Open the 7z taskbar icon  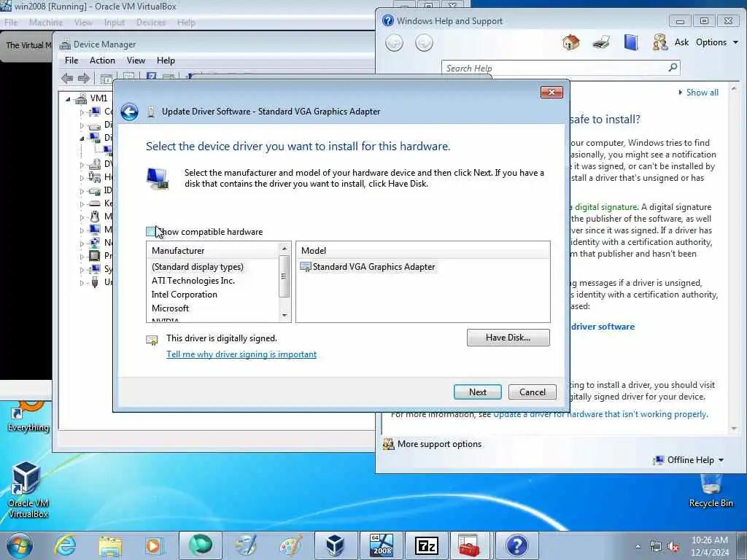[426, 545]
